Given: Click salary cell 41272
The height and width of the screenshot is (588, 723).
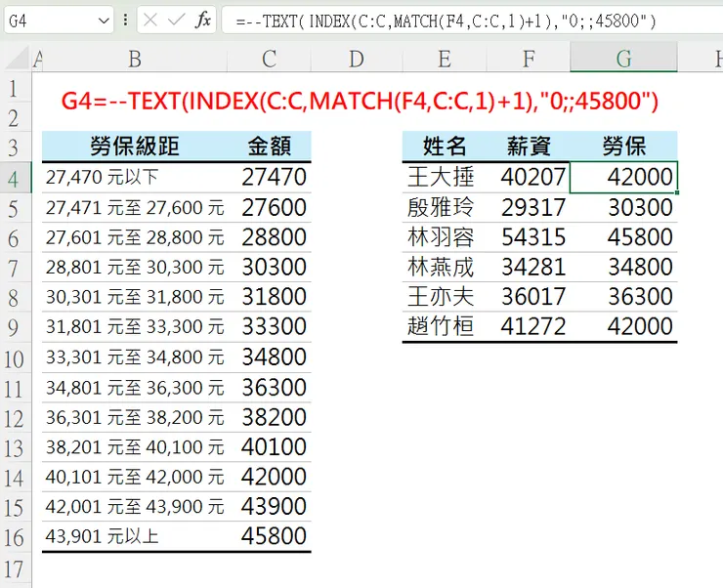Looking at the screenshot, I should point(528,326).
